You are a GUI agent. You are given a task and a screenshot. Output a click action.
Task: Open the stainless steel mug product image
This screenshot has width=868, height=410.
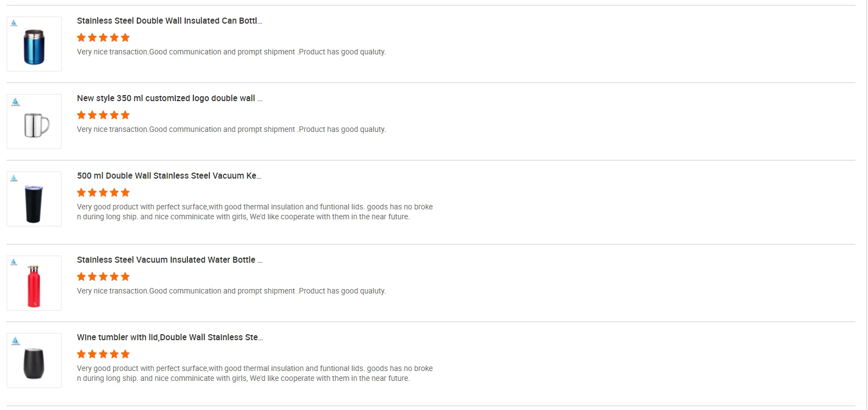point(36,125)
